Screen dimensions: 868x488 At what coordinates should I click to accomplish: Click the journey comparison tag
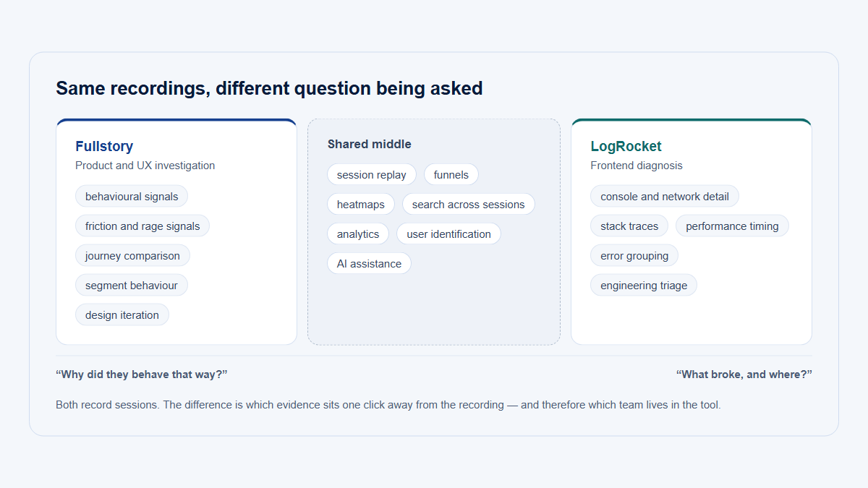coord(132,256)
